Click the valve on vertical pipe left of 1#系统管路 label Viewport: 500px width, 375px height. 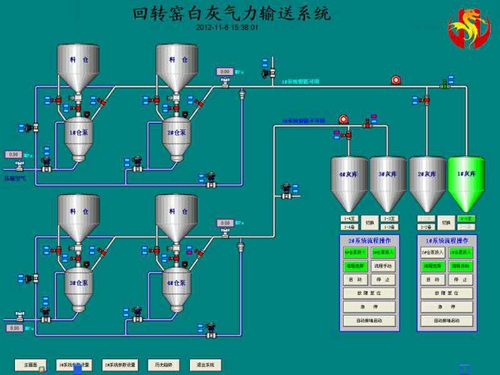point(270,73)
